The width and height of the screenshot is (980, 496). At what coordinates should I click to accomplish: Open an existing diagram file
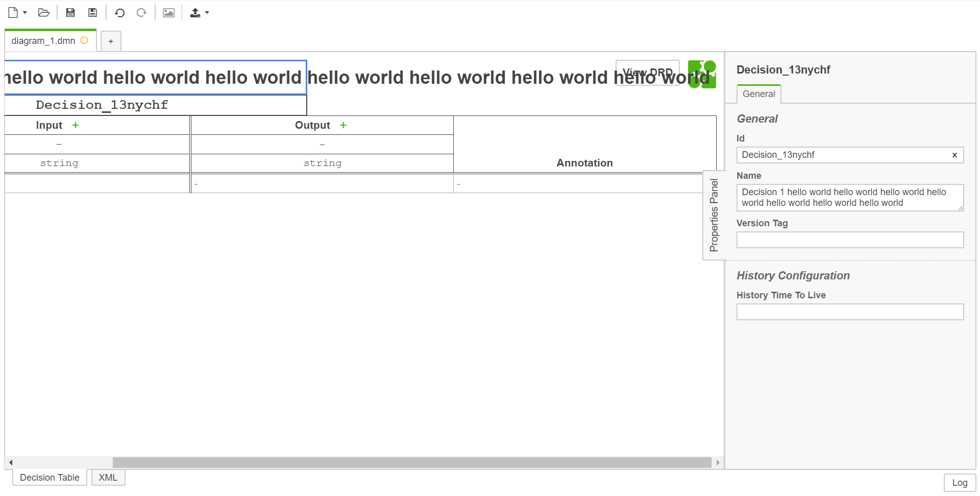pos(43,12)
